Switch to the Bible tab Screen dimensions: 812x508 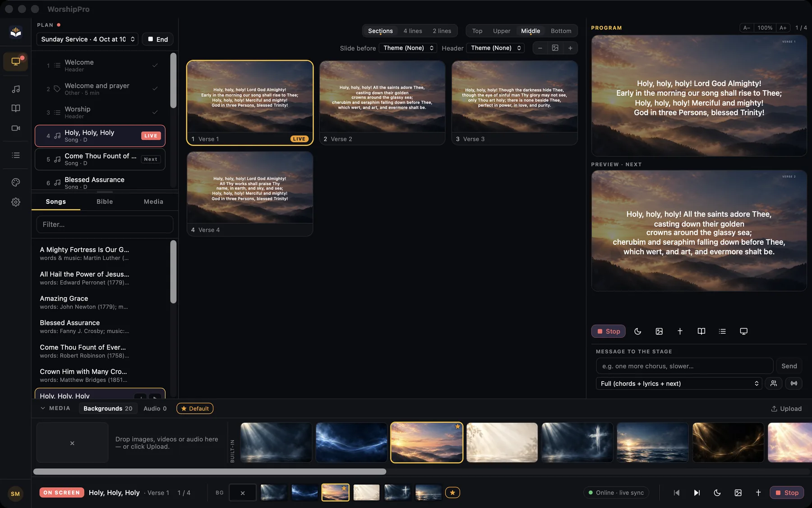105,201
